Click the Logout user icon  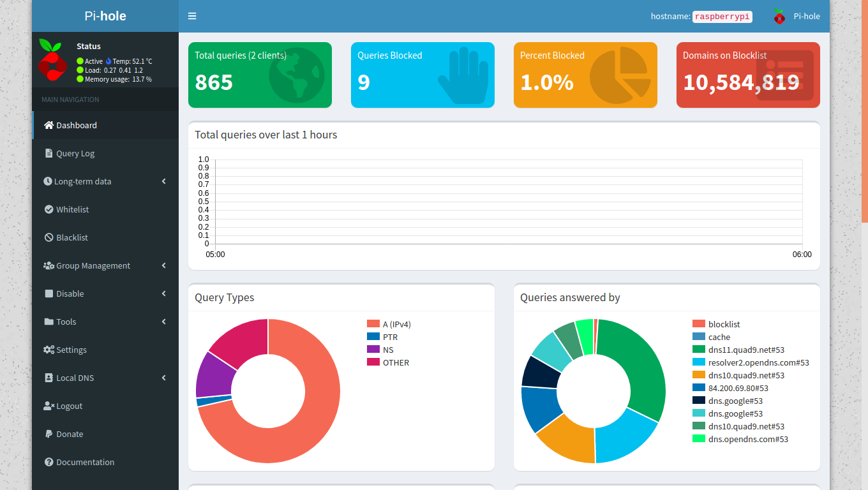click(49, 406)
